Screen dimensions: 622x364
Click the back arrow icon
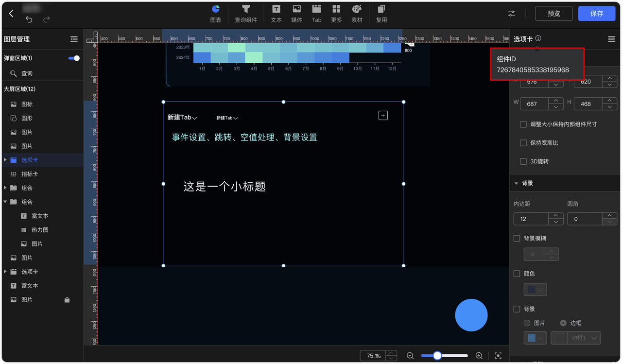[12, 14]
